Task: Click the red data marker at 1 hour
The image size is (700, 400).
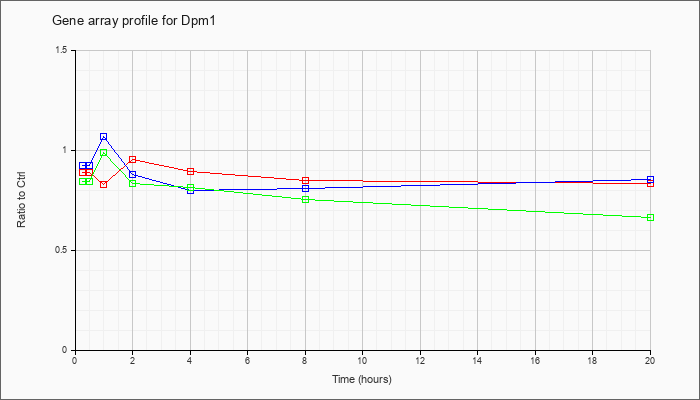Action: tap(104, 184)
